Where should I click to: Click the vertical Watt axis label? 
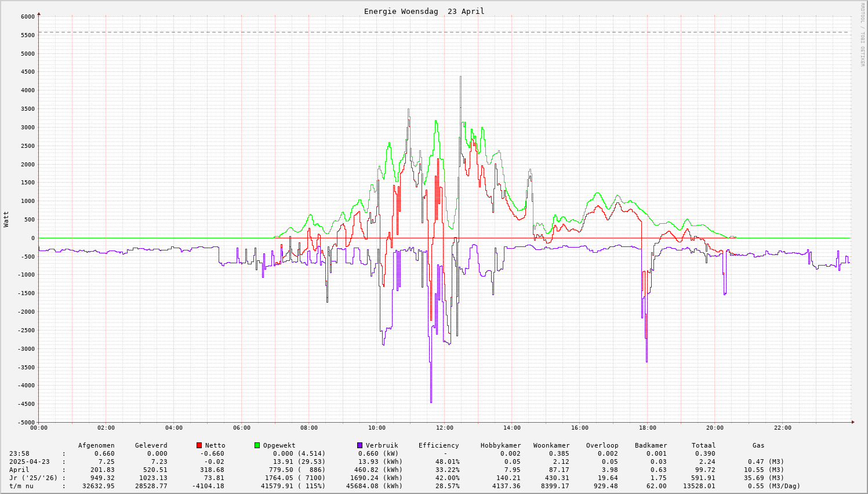(x=6, y=219)
